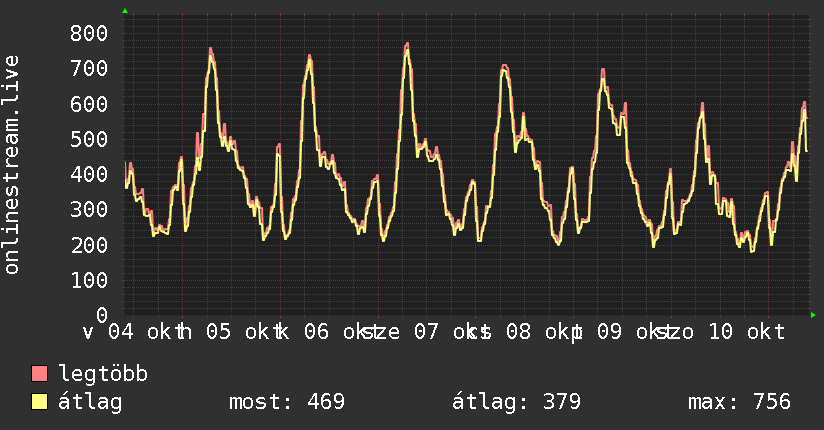Click the 100 y-axis label

[89, 280]
